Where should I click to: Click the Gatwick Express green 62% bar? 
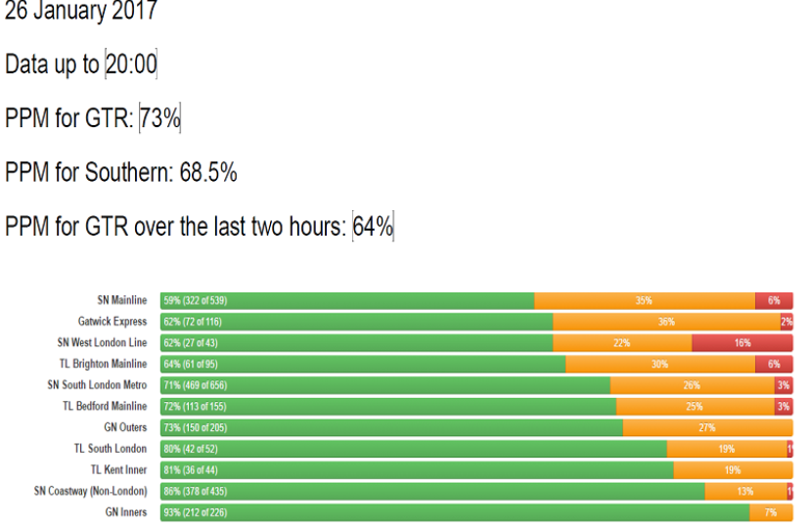(357, 322)
